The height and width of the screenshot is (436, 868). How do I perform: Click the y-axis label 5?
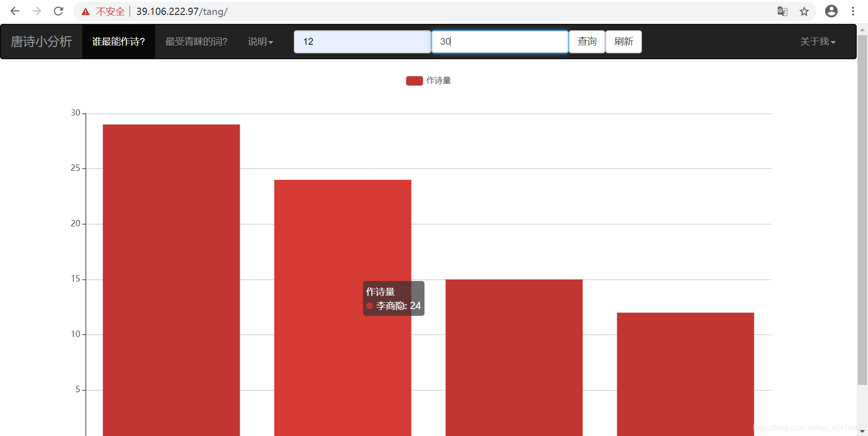click(x=78, y=389)
